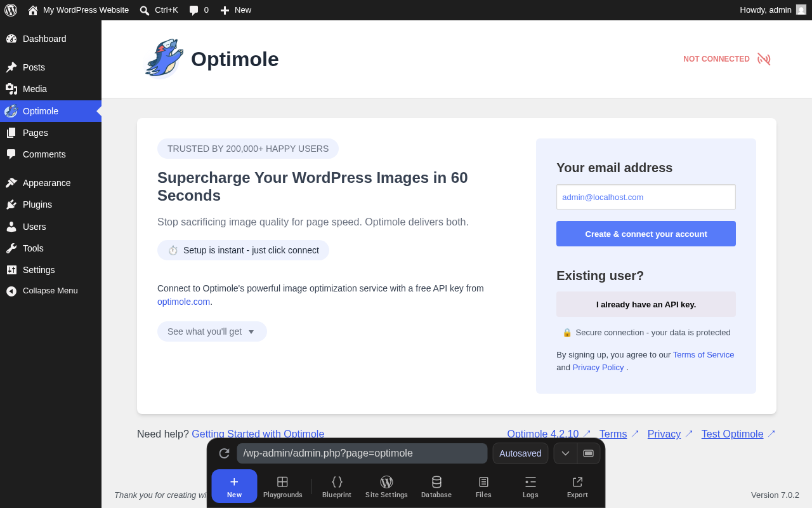Open Users menu in sidebar
Image resolution: width=812 pixels, height=508 pixels.
(51, 227)
